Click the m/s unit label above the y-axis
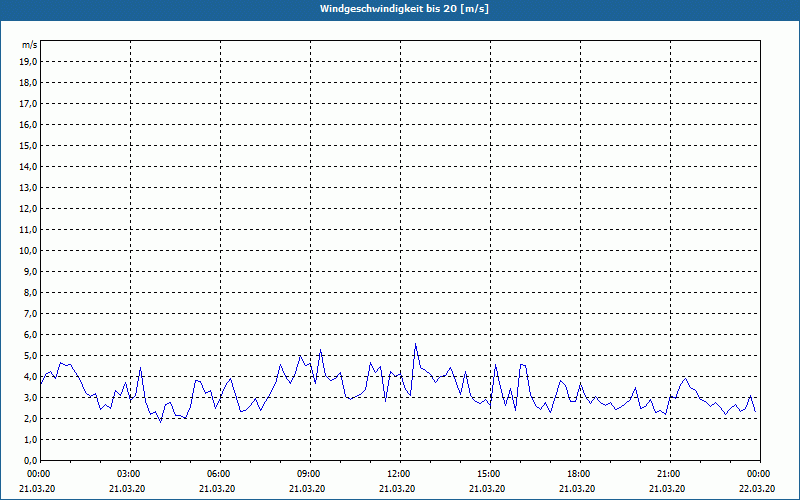This screenshot has width=800, height=500. tap(30, 46)
